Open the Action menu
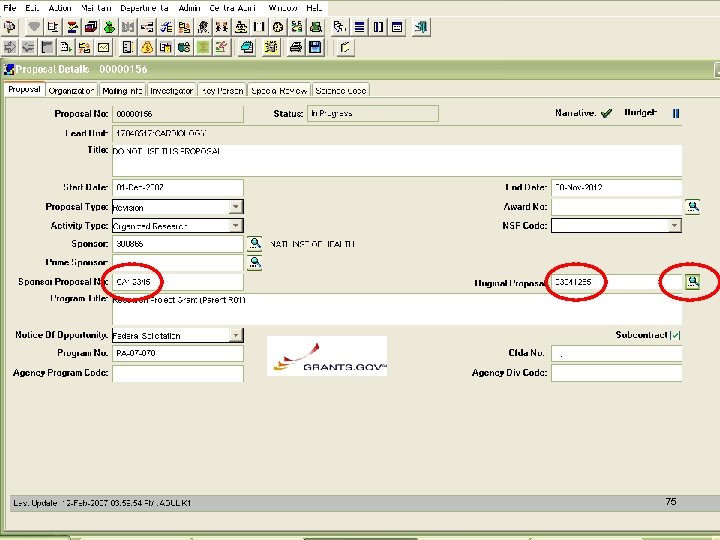 pyautogui.click(x=60, y=8)
